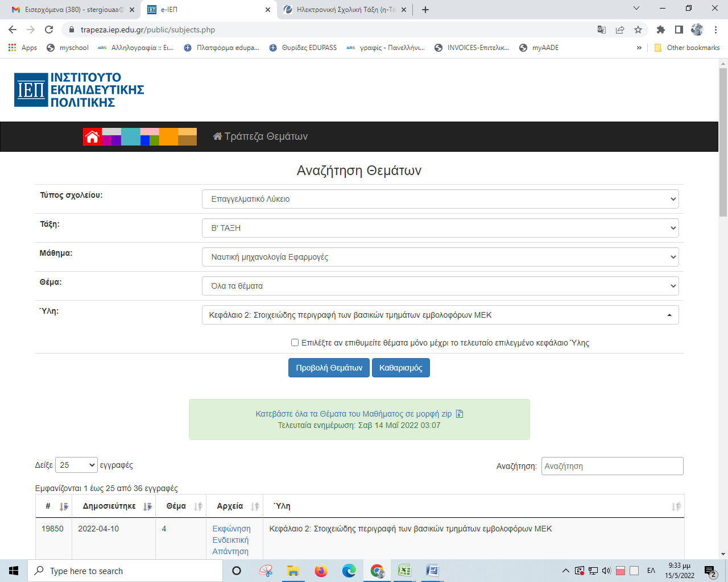Click the Αναζήτηση table search field
Screen dimensions: 728x582
(612, 466)
